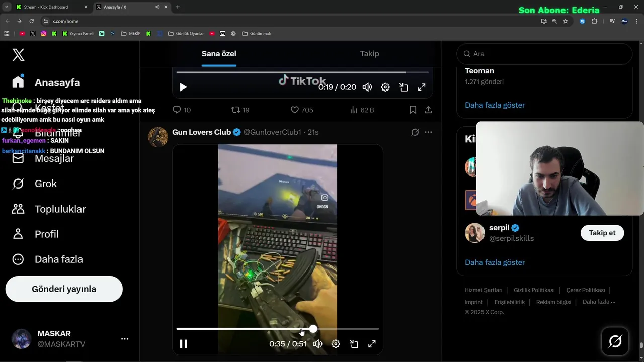The image size is (644, 362).
Task: Open the Hizmet Şartları link
Action: click(483, 290)
